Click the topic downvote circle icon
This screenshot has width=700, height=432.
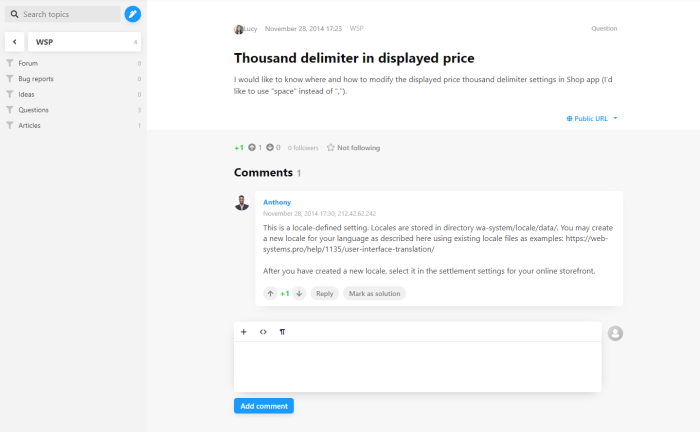coord(270,148)
